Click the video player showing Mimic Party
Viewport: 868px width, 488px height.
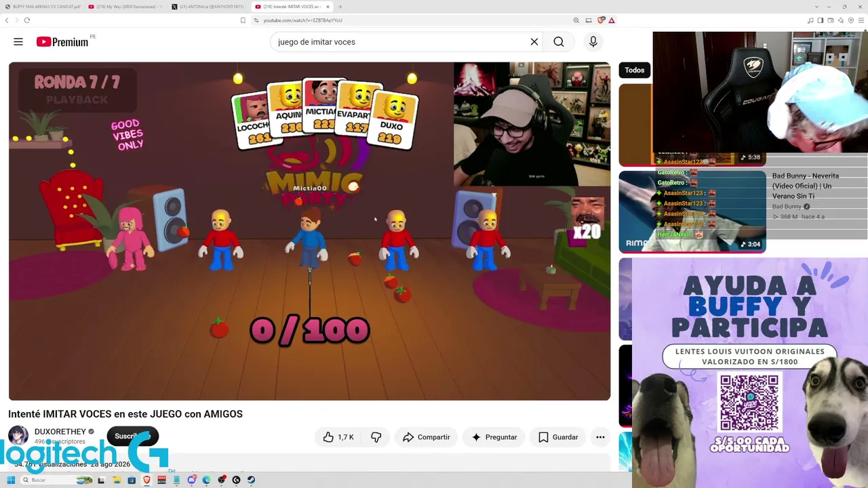tap(309, 231)
